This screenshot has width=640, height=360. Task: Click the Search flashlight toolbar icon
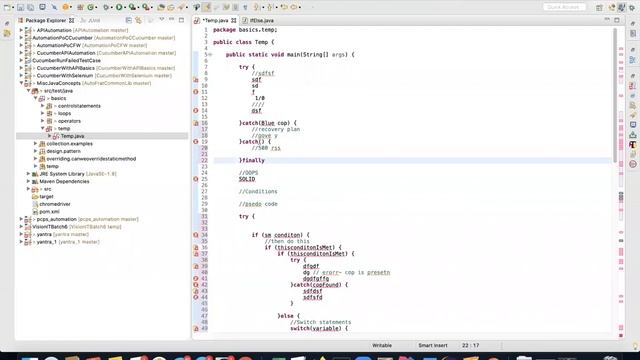(181, 7)
